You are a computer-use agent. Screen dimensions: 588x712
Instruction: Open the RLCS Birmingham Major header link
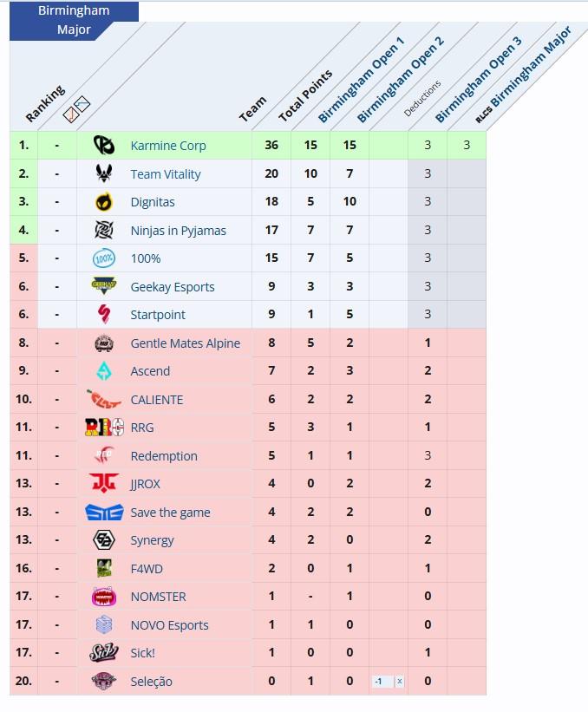click(523, 75)
